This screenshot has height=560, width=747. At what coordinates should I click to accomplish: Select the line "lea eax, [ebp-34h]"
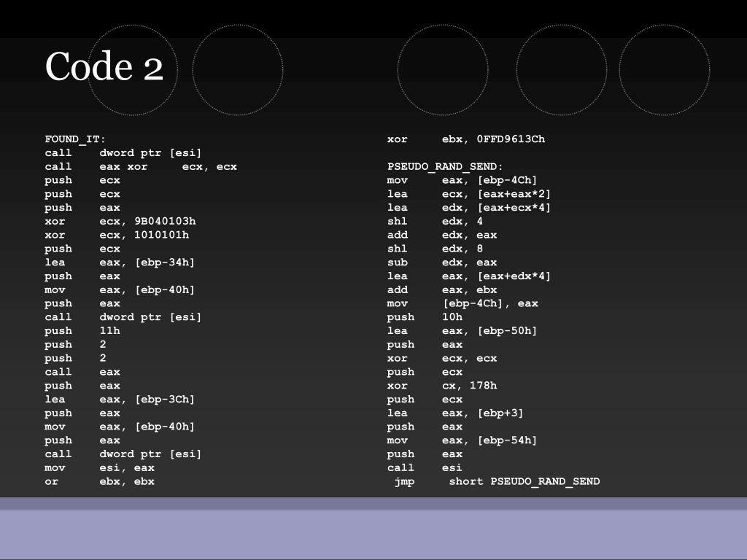pyautogui.click(x=120, y=262)
